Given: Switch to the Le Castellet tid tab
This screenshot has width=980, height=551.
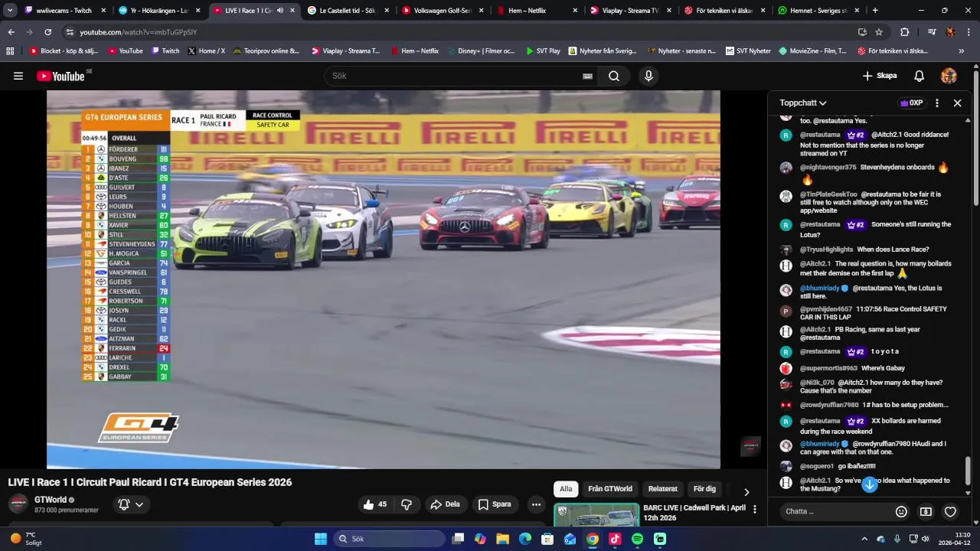Looking at the screenshot, I should coord(348,11).
